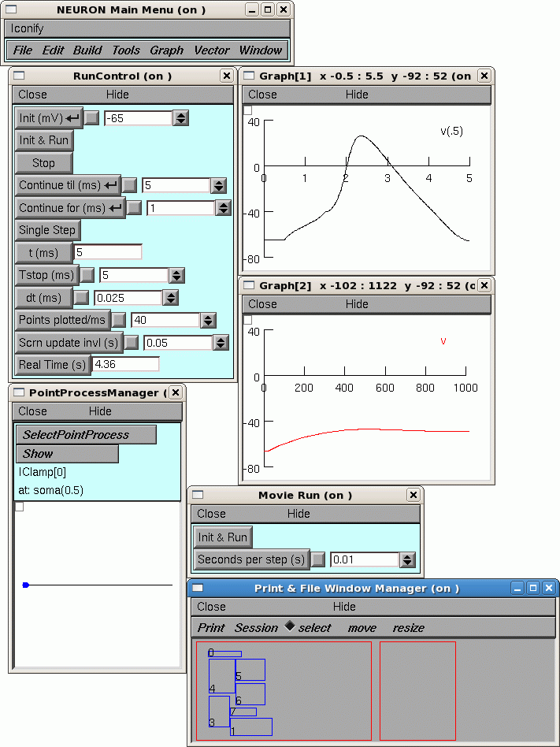This screenshot has height=747, width=560.
Task: Open the Tools menu
Action: pyautogui.click(x=126, y=50)
